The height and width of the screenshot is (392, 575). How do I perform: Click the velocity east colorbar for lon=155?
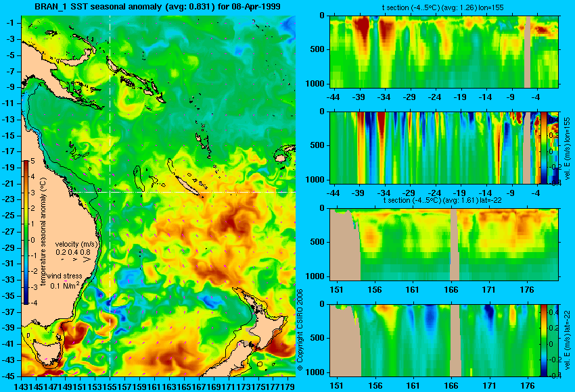coord(544,147)
